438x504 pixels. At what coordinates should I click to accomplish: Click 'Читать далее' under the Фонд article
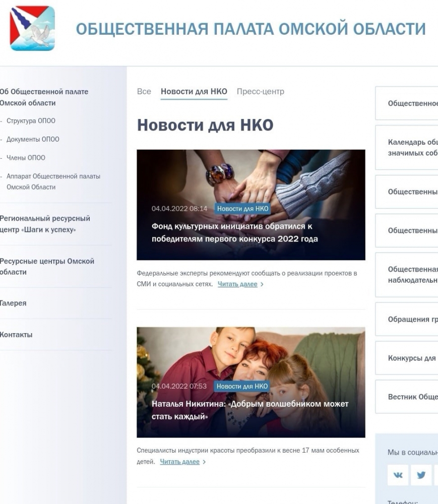click(x=237, y=284)
